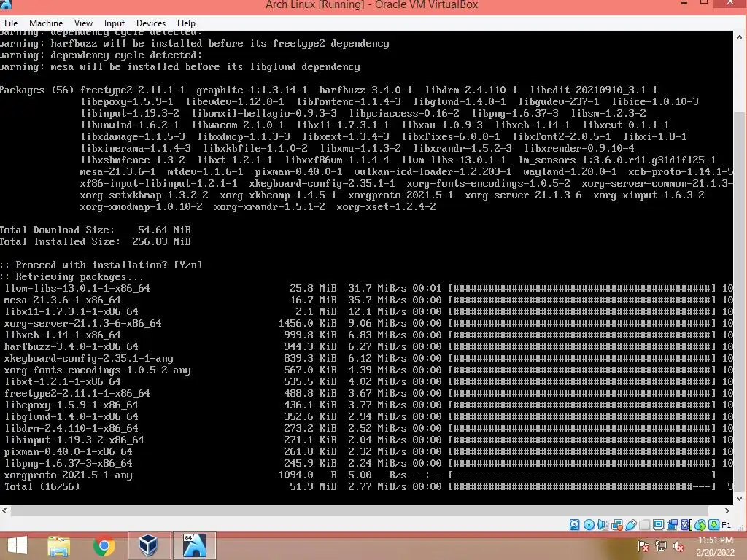Click the 'mesa-21.3.6-1-x86_64' download row

(366, 300)
